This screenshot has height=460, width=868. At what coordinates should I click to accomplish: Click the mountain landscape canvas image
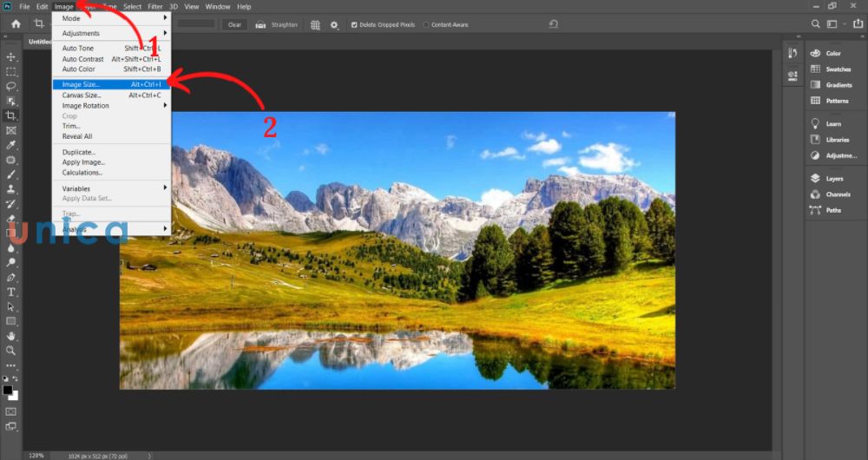[398, 250]
